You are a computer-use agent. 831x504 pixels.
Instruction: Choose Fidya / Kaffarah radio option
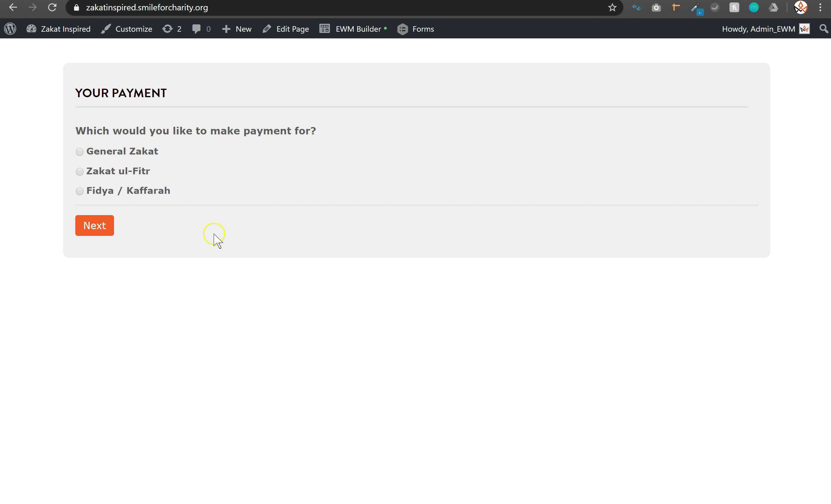(80, 191)
